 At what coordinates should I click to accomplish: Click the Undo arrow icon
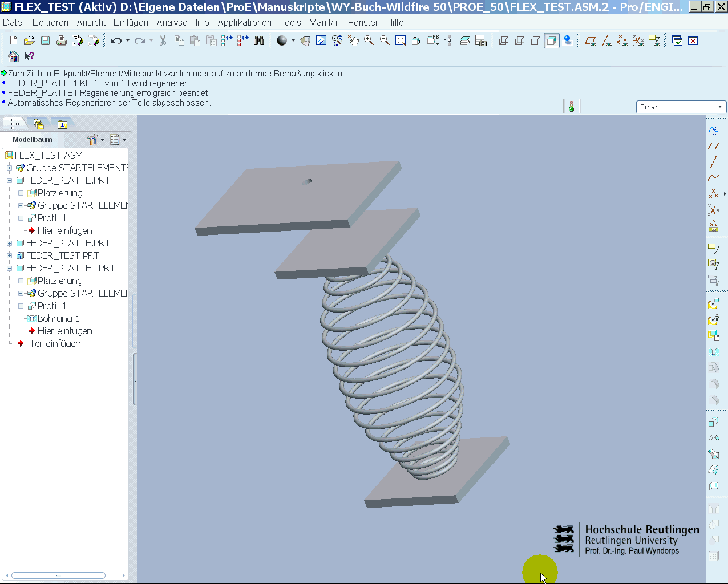click(116, 41)
